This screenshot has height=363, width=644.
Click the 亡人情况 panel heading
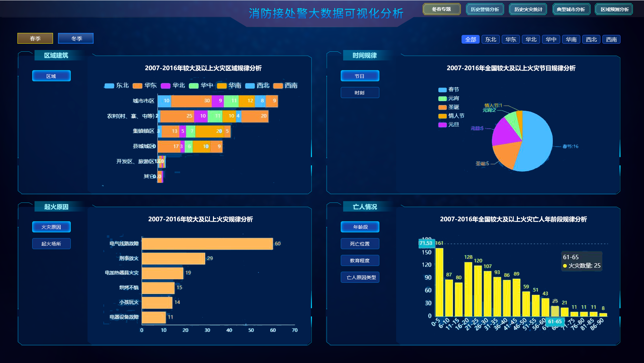[x=365, y=207]
